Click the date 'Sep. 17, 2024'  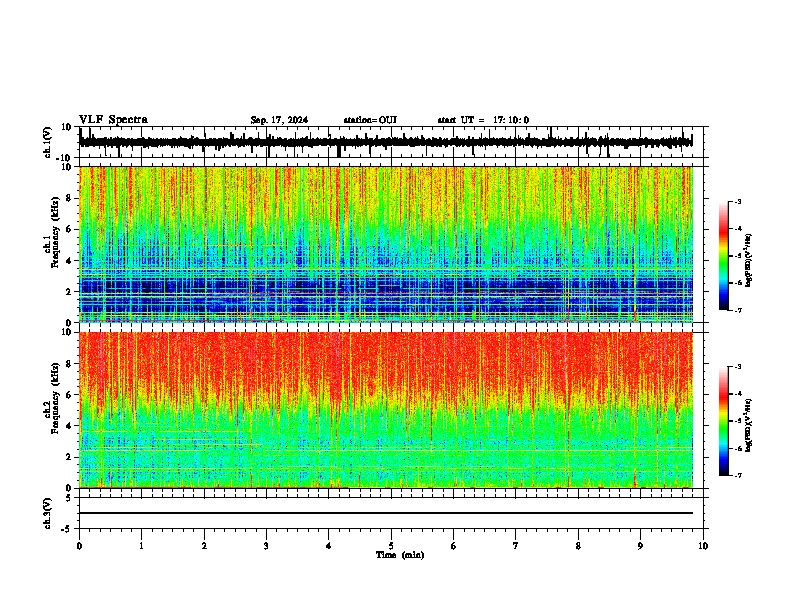click(279, 120)
